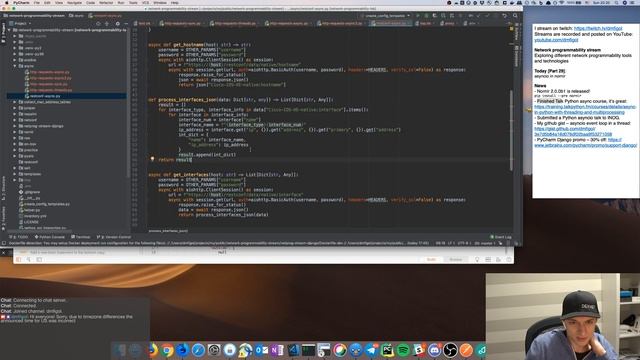Open Safari from the Dock

(198, 350)
